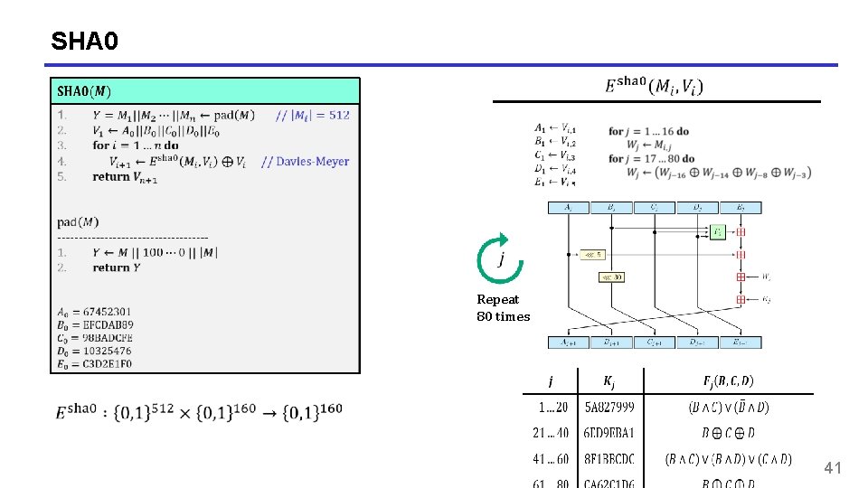
Task: Click the table header "Fj(B,C,D)"
Action: 728,381
